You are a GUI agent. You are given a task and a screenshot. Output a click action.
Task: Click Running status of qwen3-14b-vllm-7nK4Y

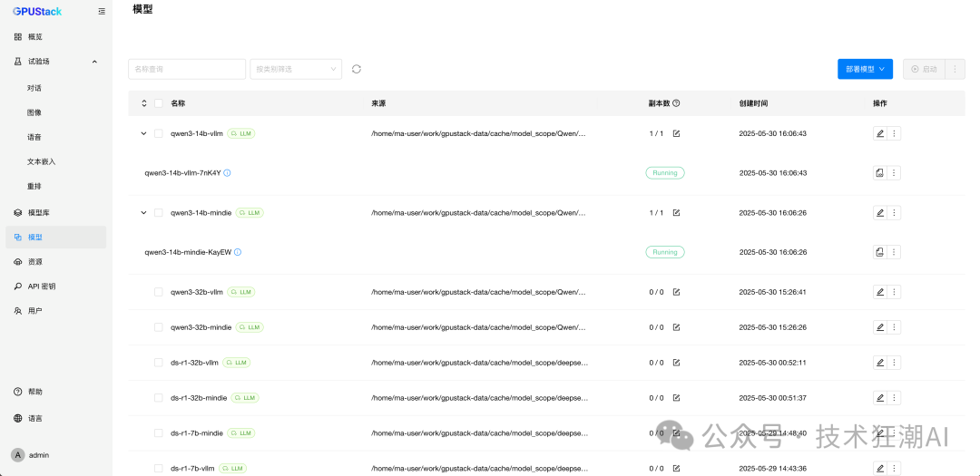[x=665, y=173]
